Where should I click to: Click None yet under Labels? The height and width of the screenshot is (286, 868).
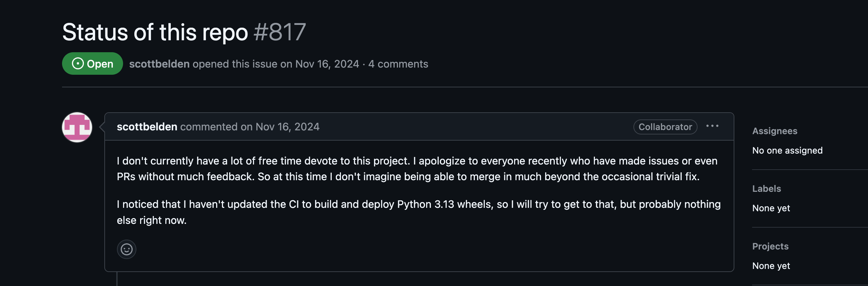coord(771,208)
